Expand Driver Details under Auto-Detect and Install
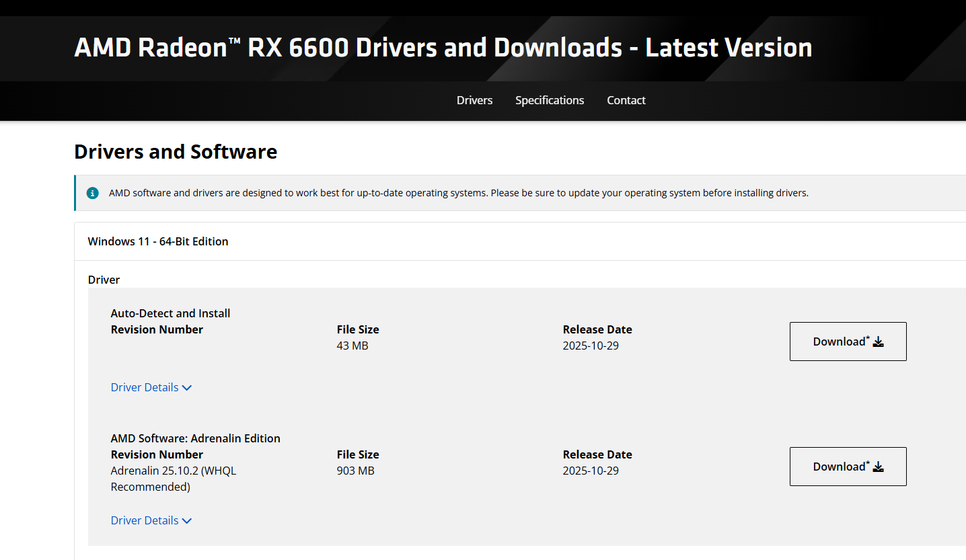Image resolution: width=966 pixels, height=560 pixels. tap(151, 387)
